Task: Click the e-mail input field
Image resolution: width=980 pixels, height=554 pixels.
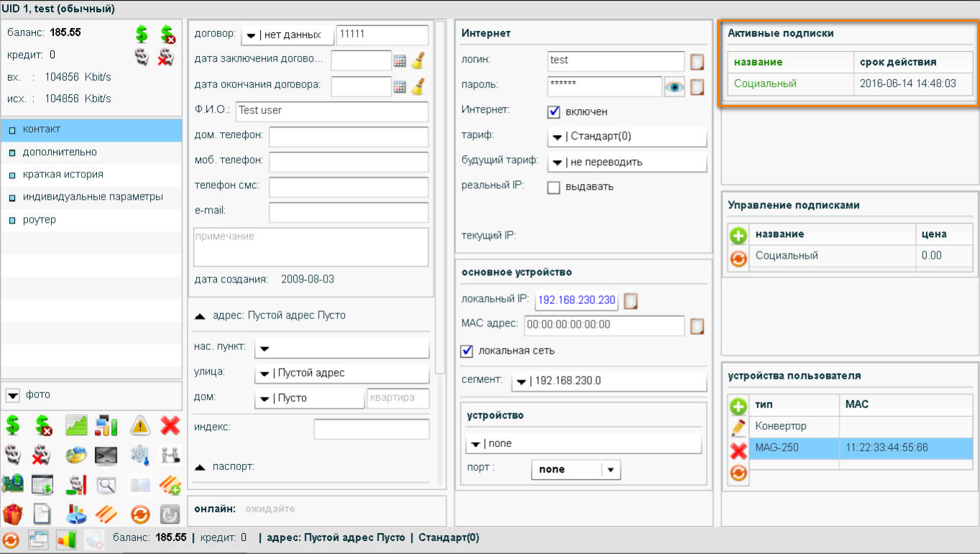Action: [x=348, y=212]
